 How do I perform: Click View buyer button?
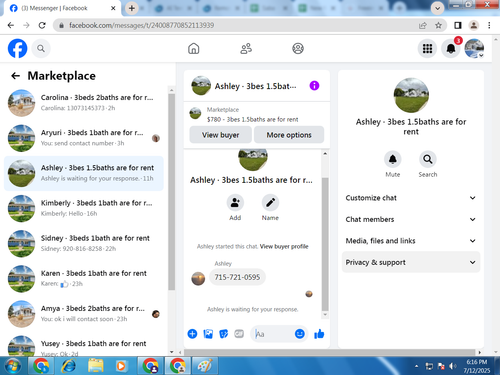click(220, 135)
